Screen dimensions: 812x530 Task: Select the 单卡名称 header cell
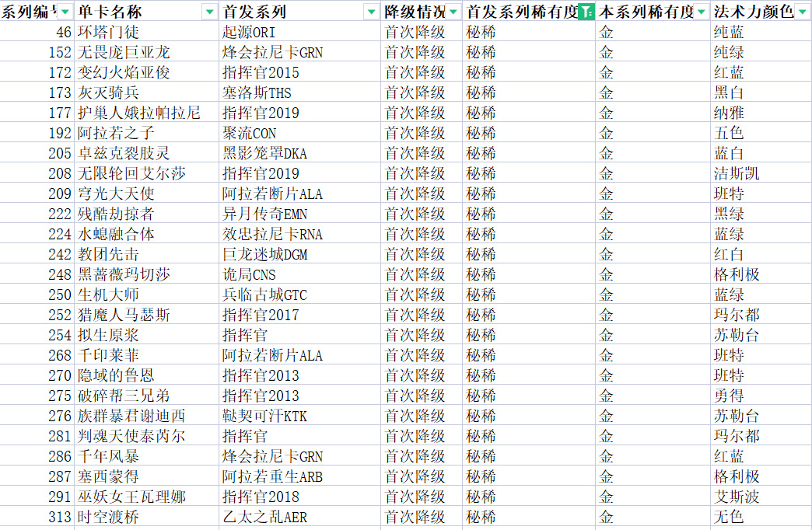(x=146, y=12)
